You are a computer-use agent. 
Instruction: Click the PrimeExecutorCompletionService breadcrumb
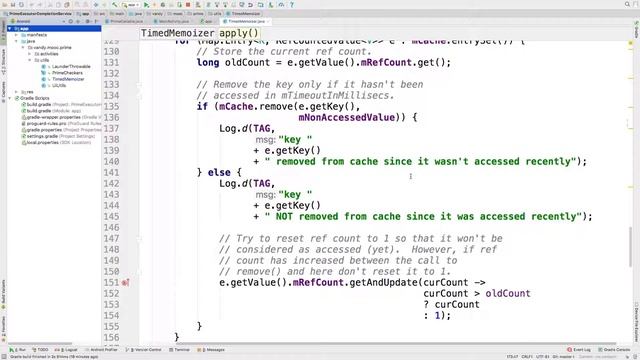pyautogui.click(x=38, y=13)
